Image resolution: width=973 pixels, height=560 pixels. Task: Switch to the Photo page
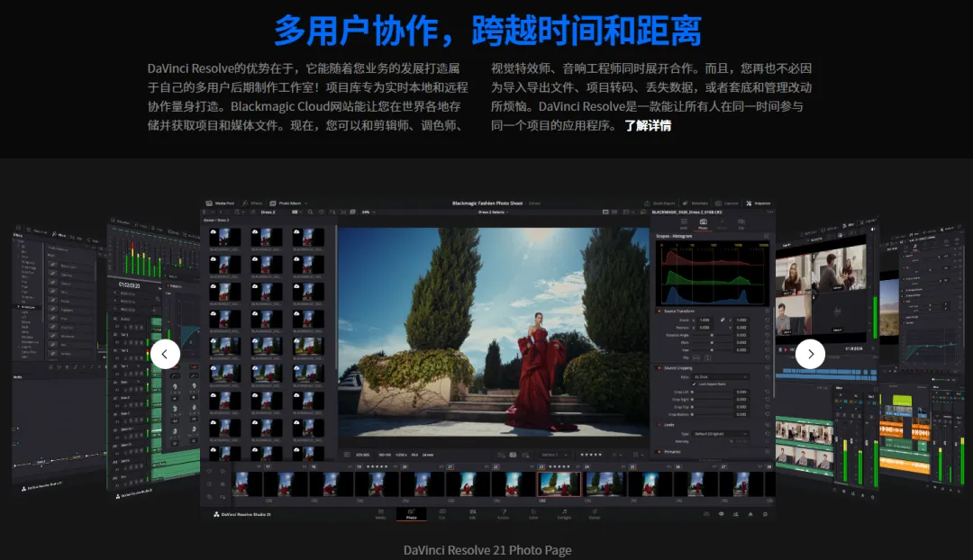tap(411, 514)
